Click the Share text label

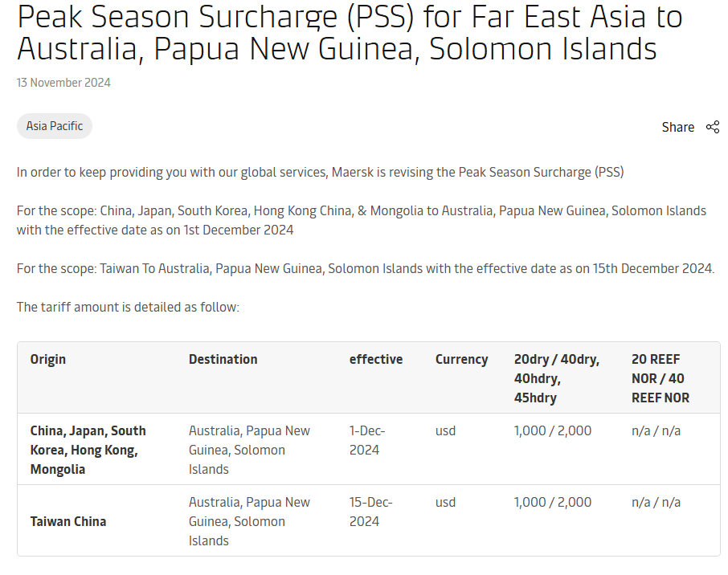(678, 127)
